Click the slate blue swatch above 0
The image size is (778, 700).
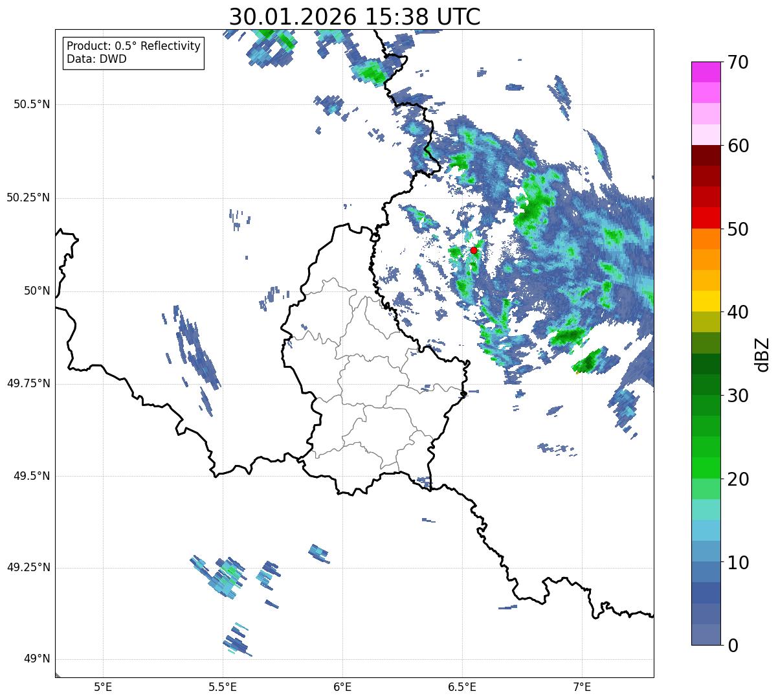click(x=706, y=635)
